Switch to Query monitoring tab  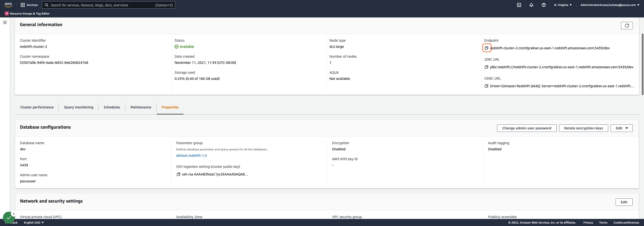pyautogui.click(x=79, y=107)
